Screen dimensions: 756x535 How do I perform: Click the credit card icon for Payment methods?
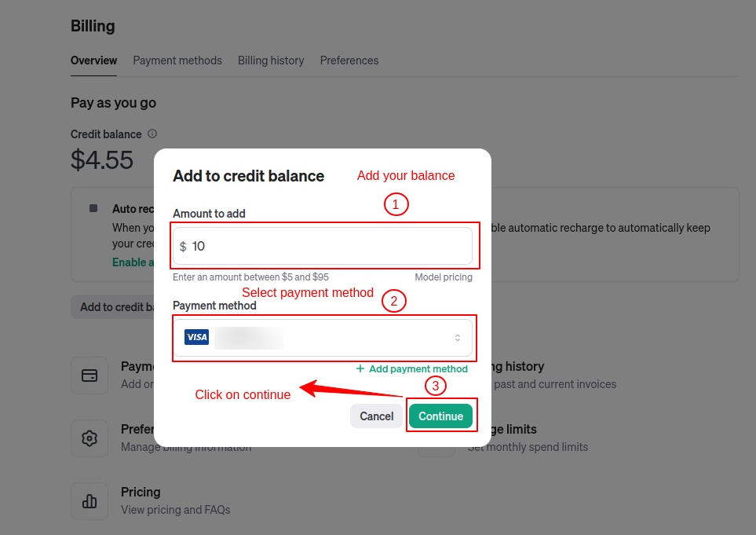89,376
